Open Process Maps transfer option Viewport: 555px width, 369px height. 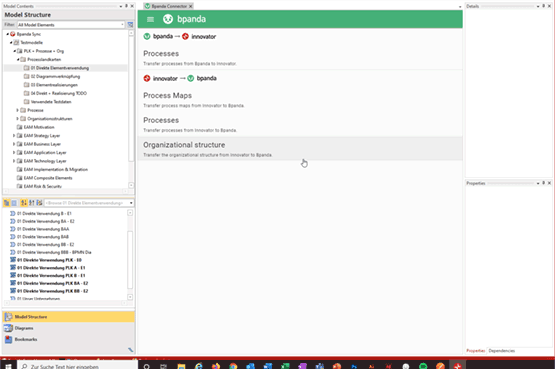click(300, 100)
